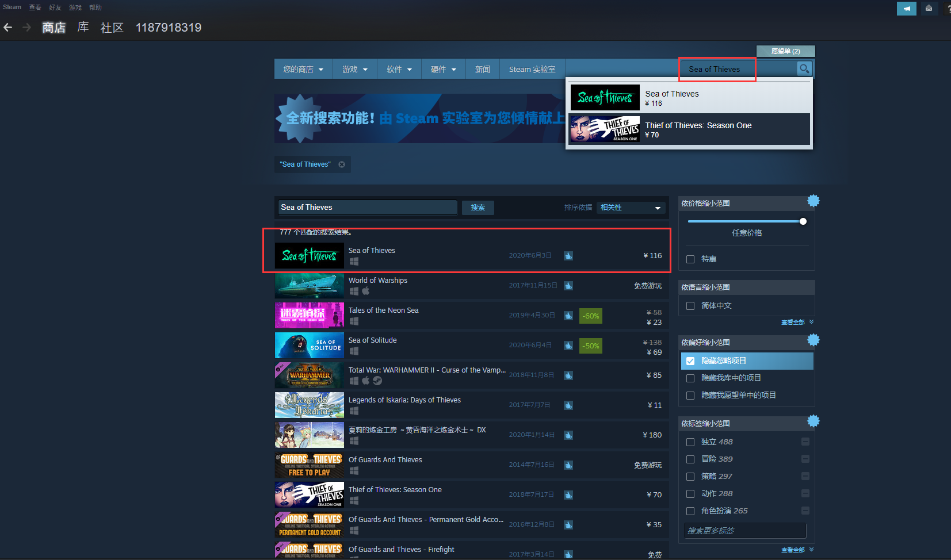Screen dimensions: 951x560
Task: Click the price range slider handle
Action: 803,221
